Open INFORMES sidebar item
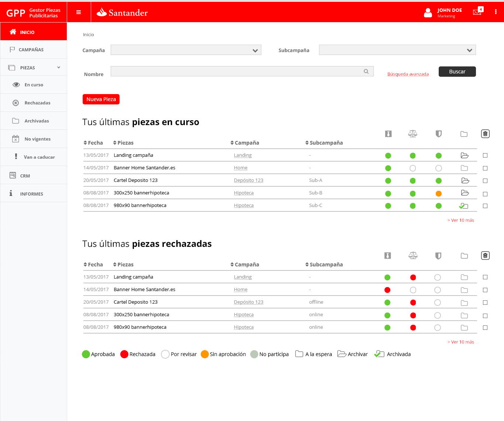This screenshot has height=421, width=504. click(x=34, y=193)
